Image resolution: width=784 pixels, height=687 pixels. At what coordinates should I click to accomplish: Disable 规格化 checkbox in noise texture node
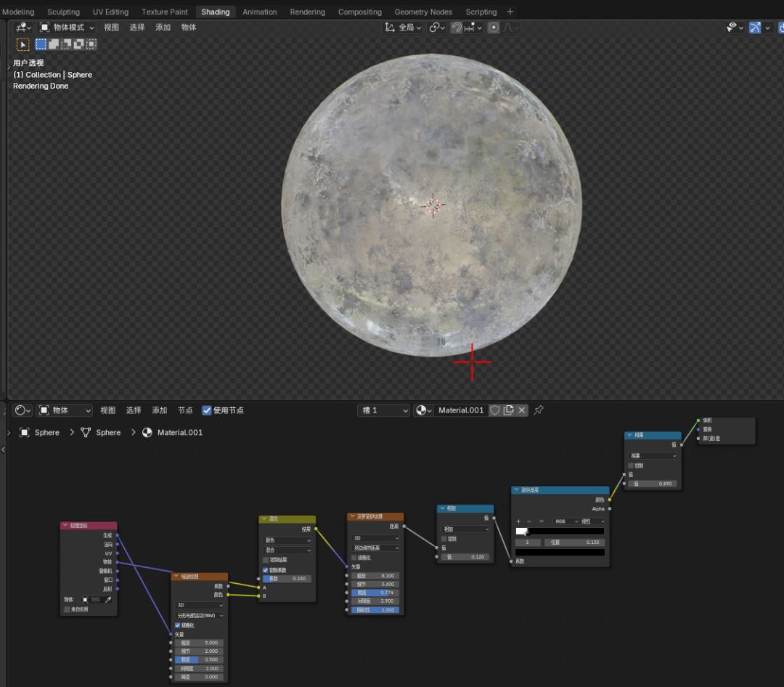click(x=178, y=625)
